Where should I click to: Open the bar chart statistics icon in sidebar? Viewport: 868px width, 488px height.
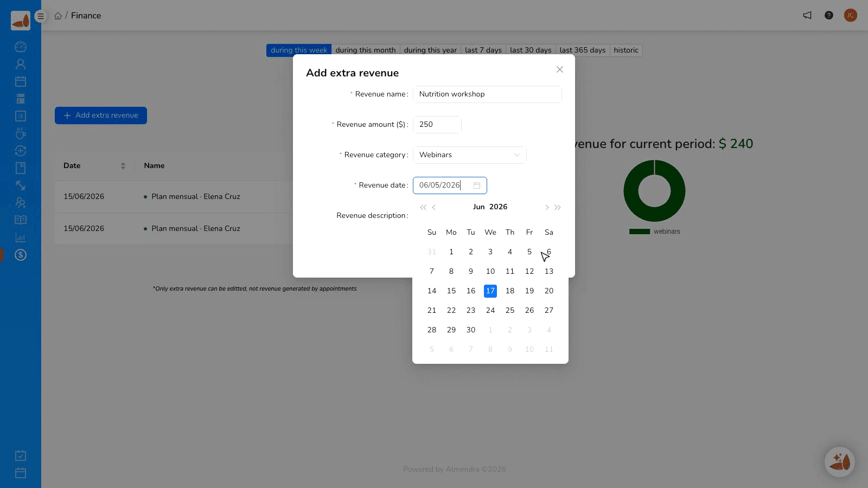[x=21, y=237]
